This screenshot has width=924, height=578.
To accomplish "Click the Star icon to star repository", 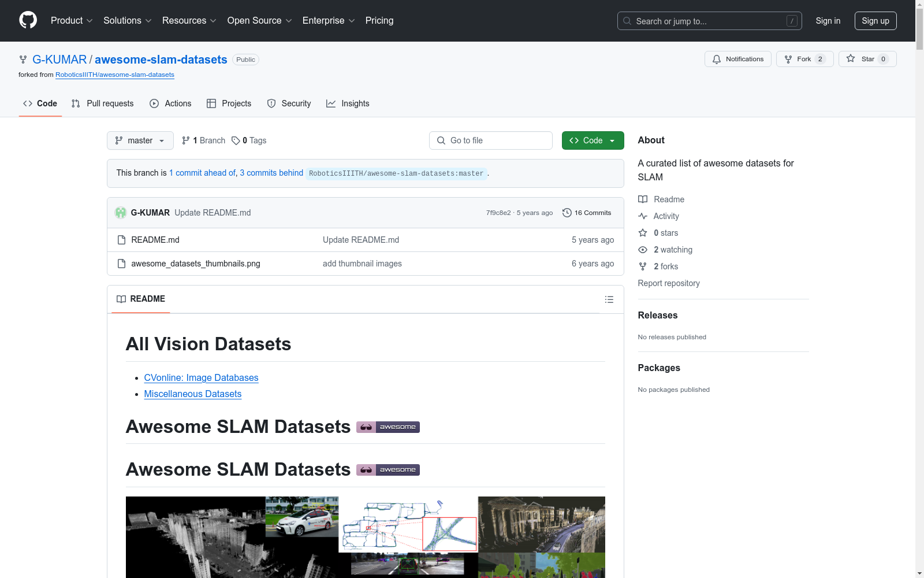I will (851, 58).
